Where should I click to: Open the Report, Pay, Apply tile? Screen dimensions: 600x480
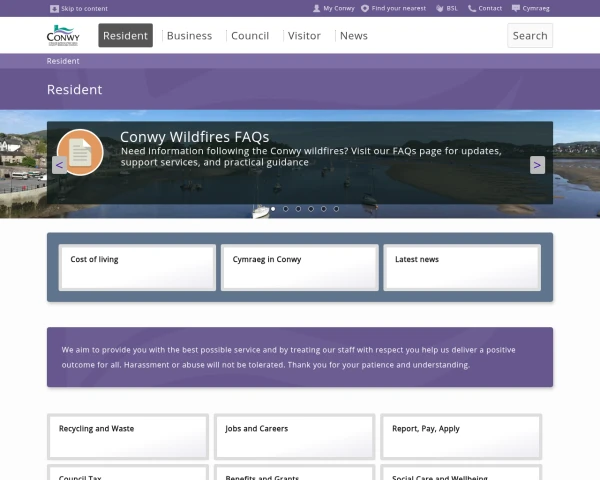(461, 436)
